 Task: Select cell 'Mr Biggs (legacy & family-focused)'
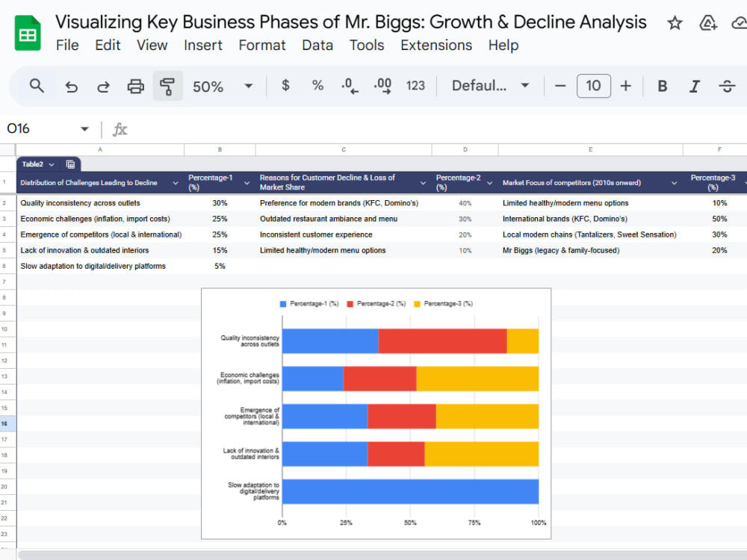point(590,250)
